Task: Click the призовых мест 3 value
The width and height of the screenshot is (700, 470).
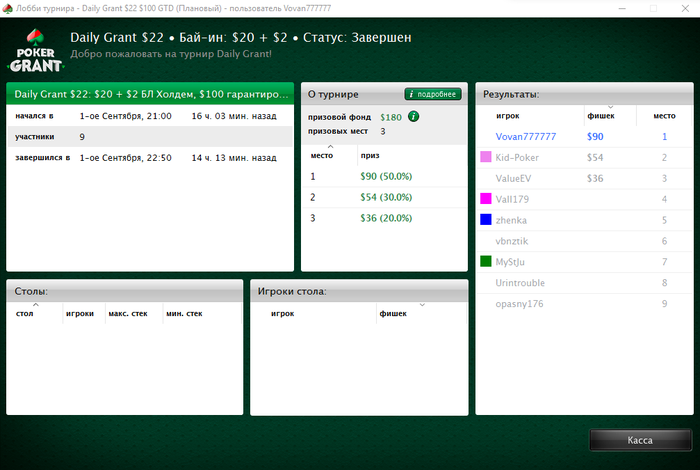Action: [383, 131]
